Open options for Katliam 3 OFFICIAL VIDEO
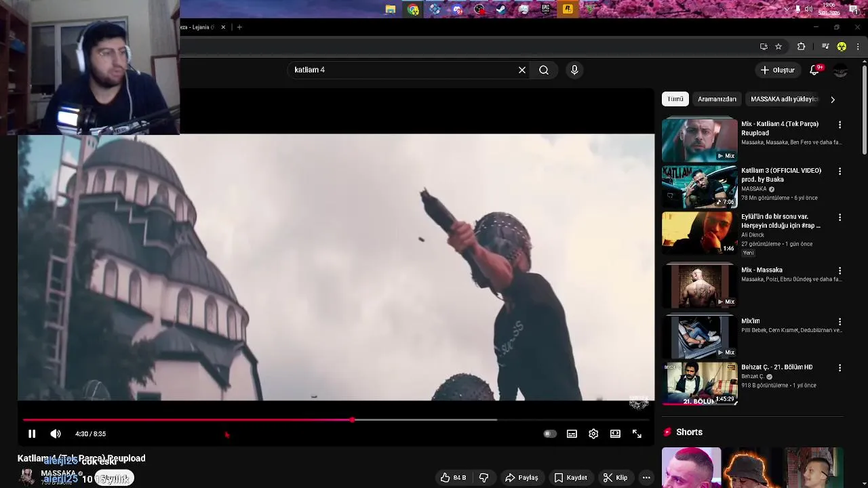The width and height of the screenshot is (868, 488). coord(840,171)
